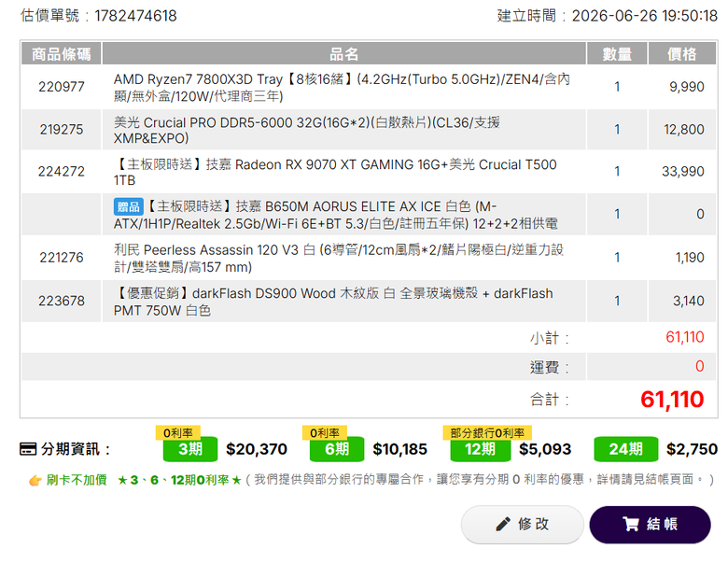Viewport: 728px width, 563px height.
Task: Click the 結帳 checkout button
Action: 650,525
